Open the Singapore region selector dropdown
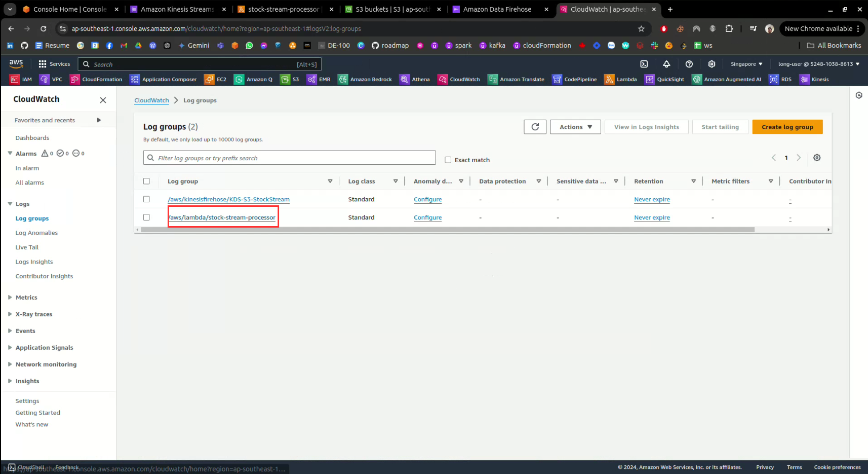Screen dimensions: 868x474 click(746, 64)
